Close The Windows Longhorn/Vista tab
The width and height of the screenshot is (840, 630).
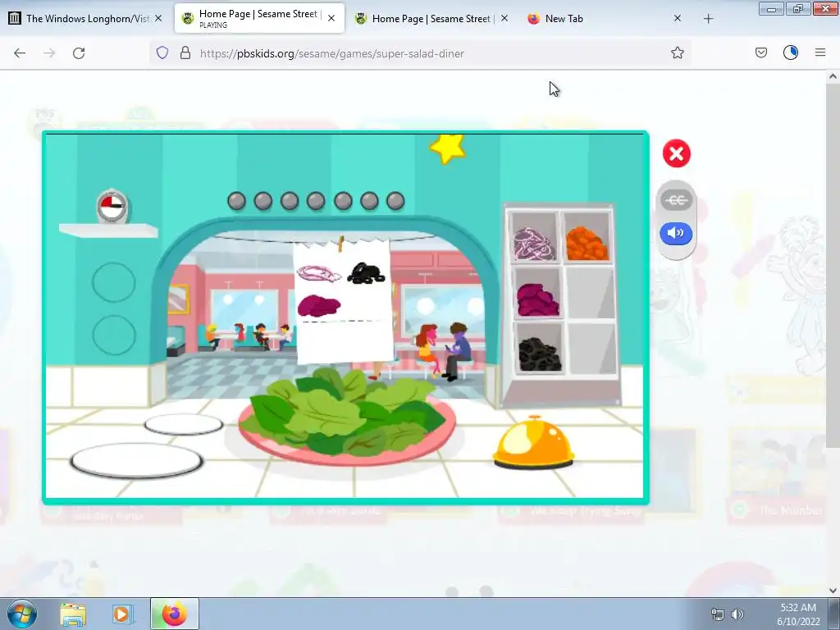158,18
